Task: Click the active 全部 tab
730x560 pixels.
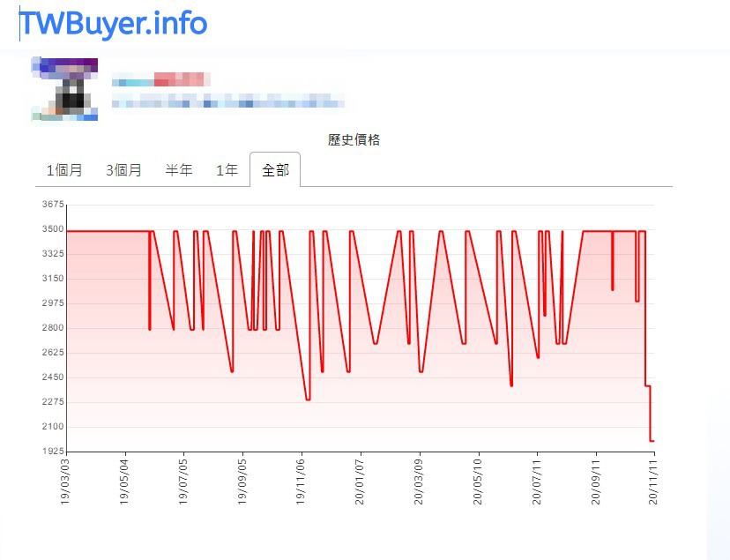Action: [x=276, y=170]
